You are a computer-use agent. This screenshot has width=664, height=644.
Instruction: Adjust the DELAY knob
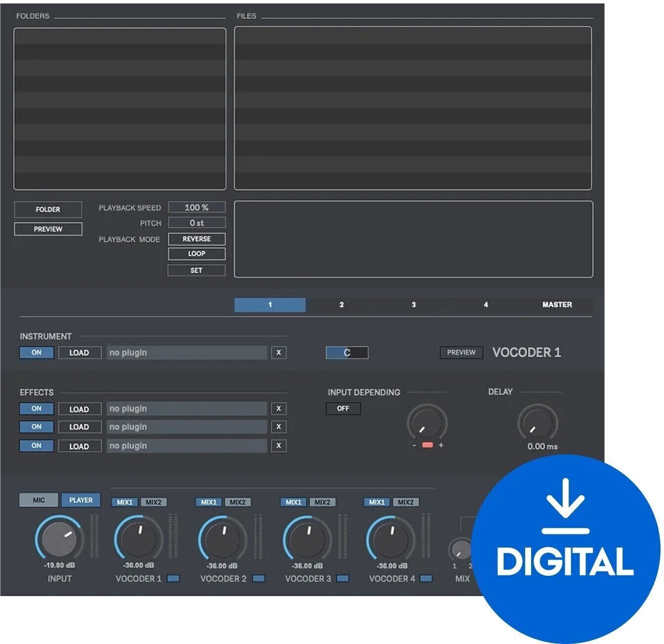(535, 426)
